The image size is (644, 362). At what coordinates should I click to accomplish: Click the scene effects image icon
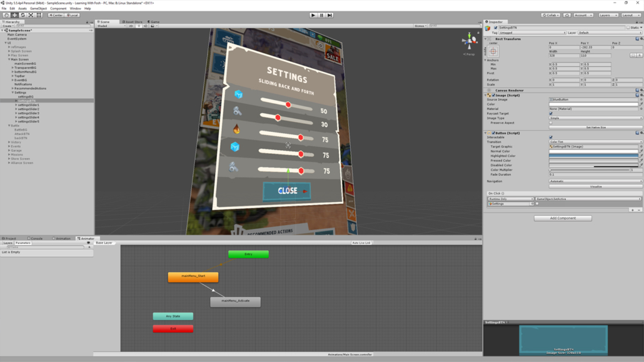[x=153, y=26]
